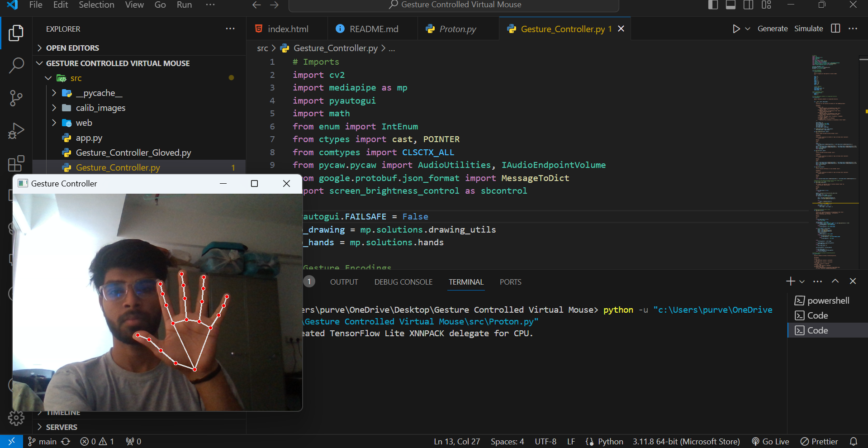Expand the calib_images folder
The height and width of the screenshot is (448, 868).
pos(100,108)
